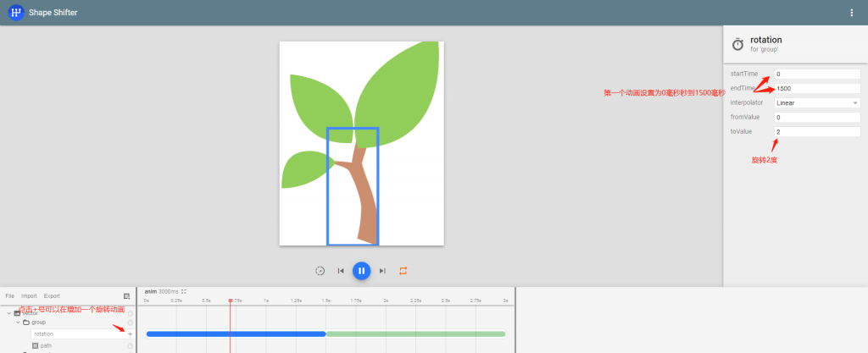Open the interpolator Linear dropdown
868x353 pixels.
pos(816,102)
